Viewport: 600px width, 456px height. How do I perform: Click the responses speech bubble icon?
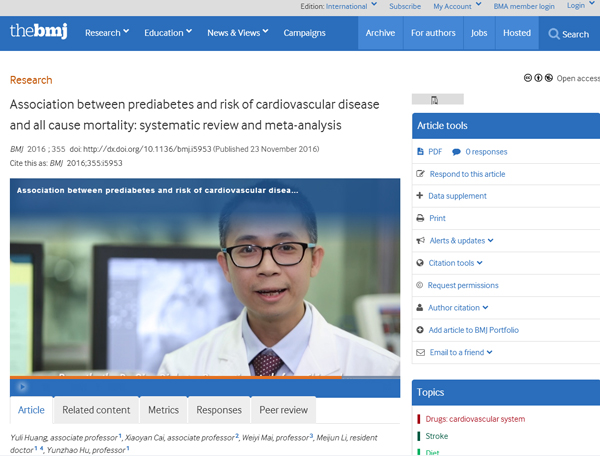[456, 152]
